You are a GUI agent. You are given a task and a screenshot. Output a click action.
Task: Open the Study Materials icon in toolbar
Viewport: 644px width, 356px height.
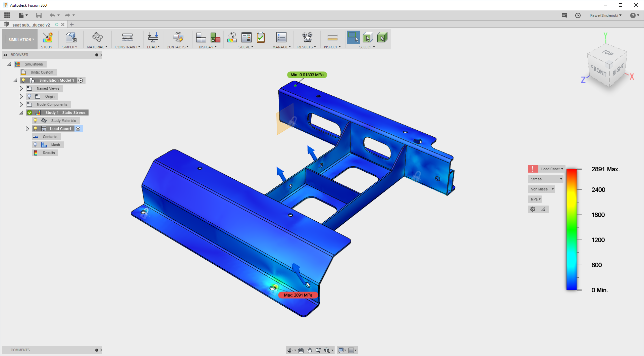point(97,37)
